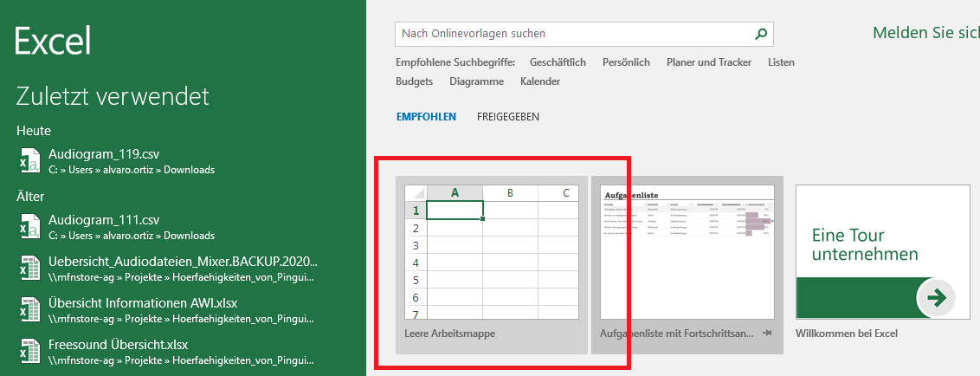This screenshot has width=980, height=376.
Task: Choose the Listen search suggestion
Action: 781,62
